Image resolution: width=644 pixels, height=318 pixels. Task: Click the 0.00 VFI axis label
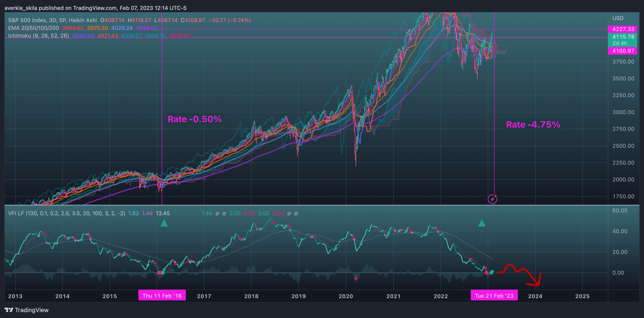click(618, 273)
